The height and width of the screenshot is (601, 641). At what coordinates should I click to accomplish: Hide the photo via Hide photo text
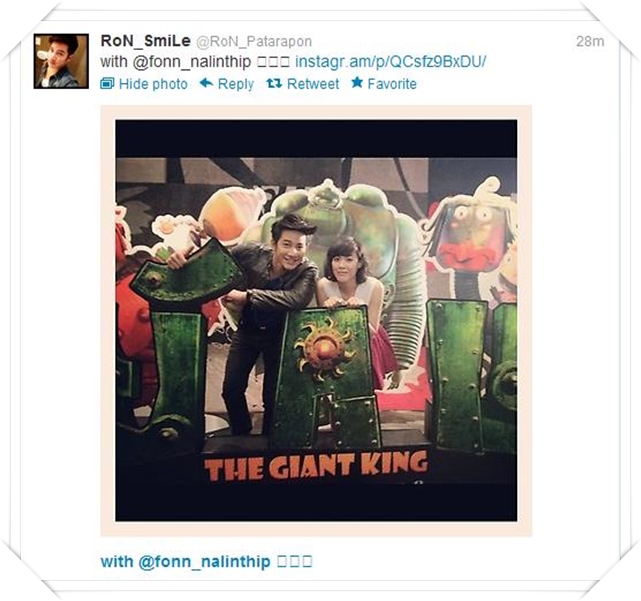point(153,84)
